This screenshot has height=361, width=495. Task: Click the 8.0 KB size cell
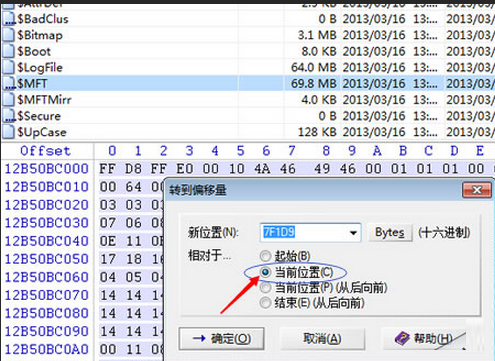coord(319,51)
